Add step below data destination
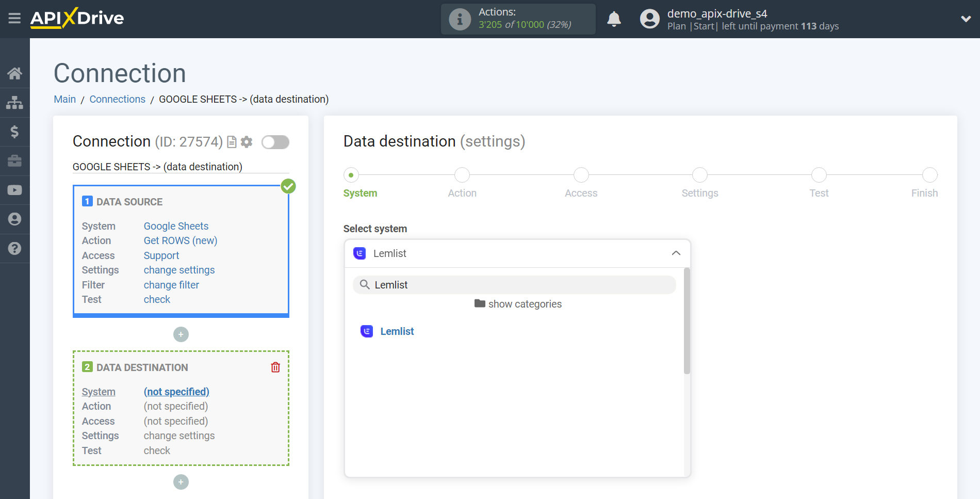Screen dimensions: 980x499 point(181,482)
